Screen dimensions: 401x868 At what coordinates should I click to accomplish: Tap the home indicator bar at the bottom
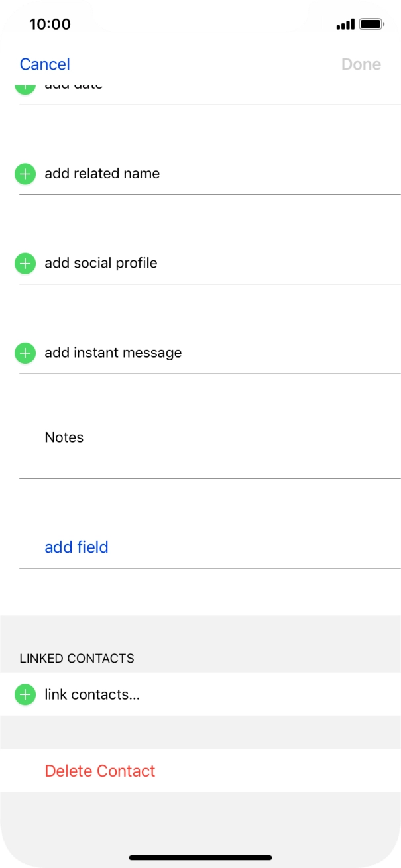(x=200, y=856)
